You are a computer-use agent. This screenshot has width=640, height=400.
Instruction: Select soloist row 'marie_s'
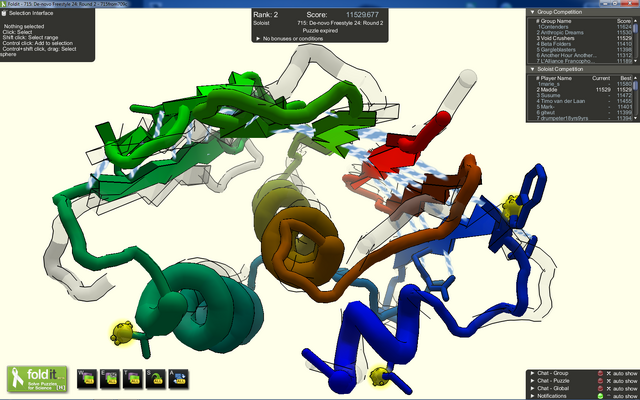[584, 84]
